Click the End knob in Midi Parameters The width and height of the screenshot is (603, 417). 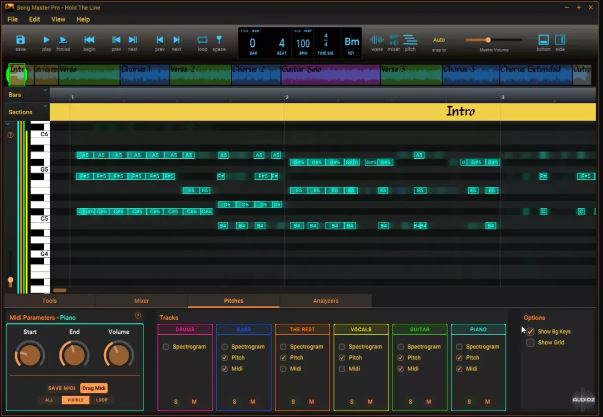tap(74, 354)
